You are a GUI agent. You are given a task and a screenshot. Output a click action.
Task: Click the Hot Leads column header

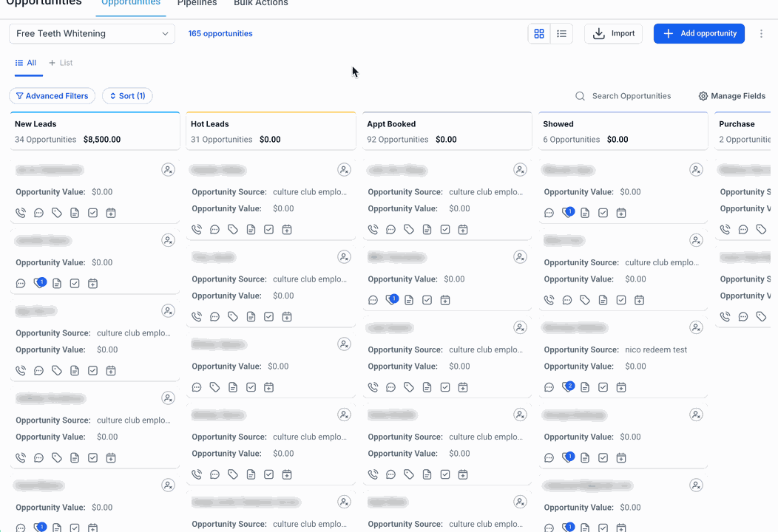point(271,132)
